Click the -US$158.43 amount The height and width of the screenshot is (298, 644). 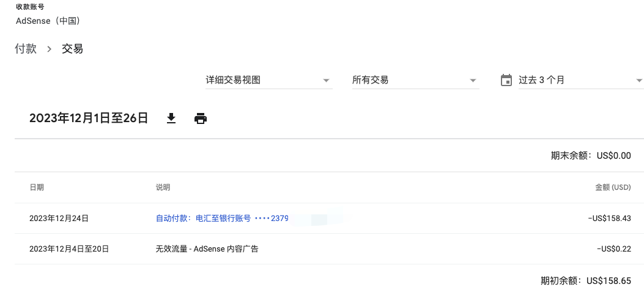pyautogui.click(x=609, y=219)
